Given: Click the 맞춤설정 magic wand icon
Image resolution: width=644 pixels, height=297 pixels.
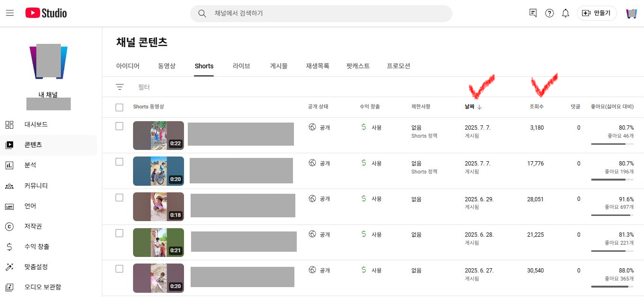Looking at the screenshot, I should point(9,267).
